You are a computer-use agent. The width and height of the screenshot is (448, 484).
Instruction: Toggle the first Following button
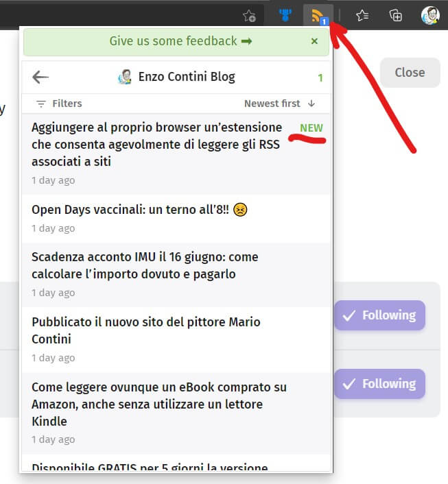click(379, 315)
